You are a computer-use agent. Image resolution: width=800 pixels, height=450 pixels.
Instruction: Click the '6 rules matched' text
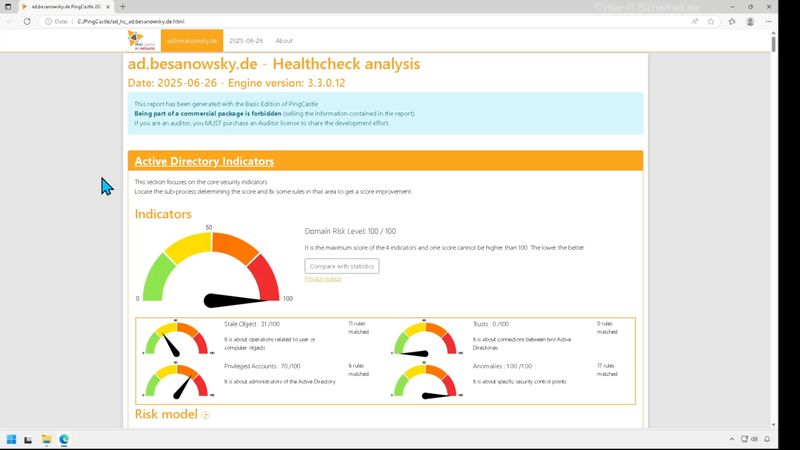358,370
